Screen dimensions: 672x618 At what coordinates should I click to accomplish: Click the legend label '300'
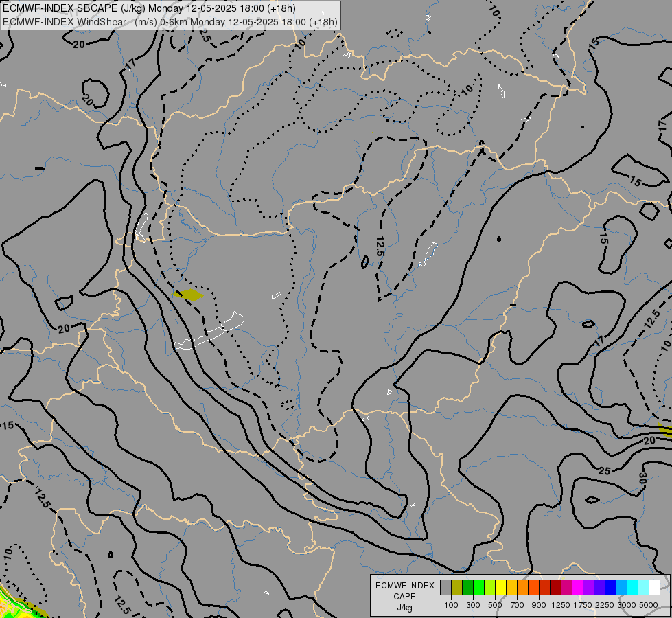pos(473,605)
